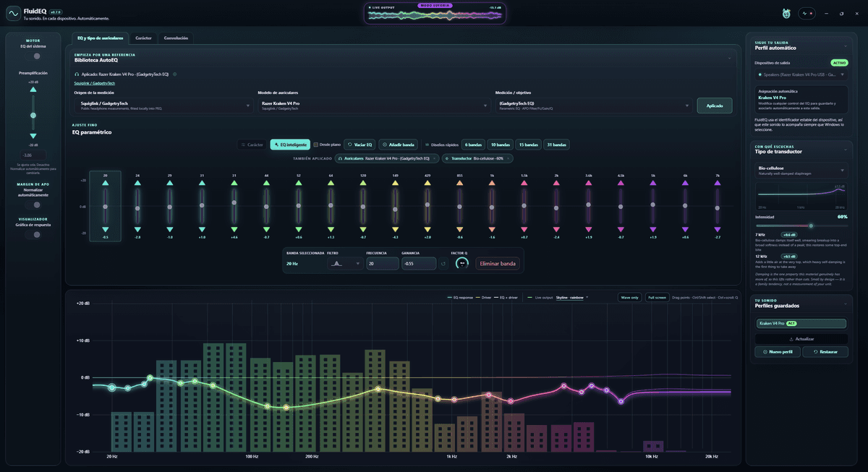This screenshot has height=472, width=868.
Task: Click Eliminar banda button
Action: pos(498,264)
